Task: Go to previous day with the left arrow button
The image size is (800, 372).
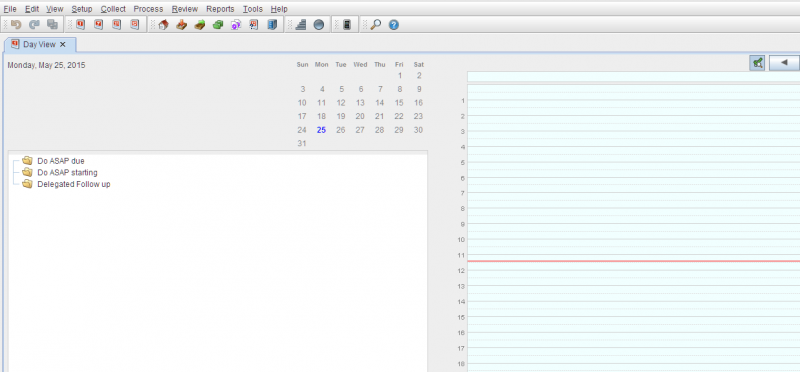Action: point(784,63)
